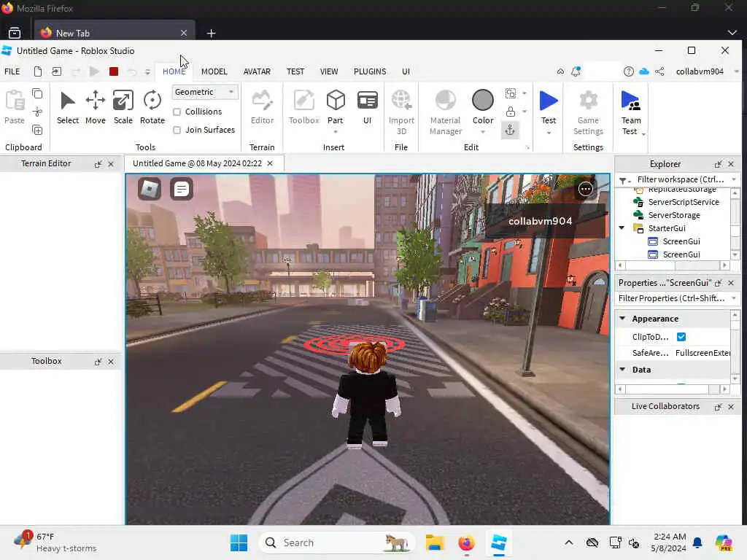This screenshot has height=560, width=747.
Task: Select the Select tool in Tools
Action: point(68,108)
